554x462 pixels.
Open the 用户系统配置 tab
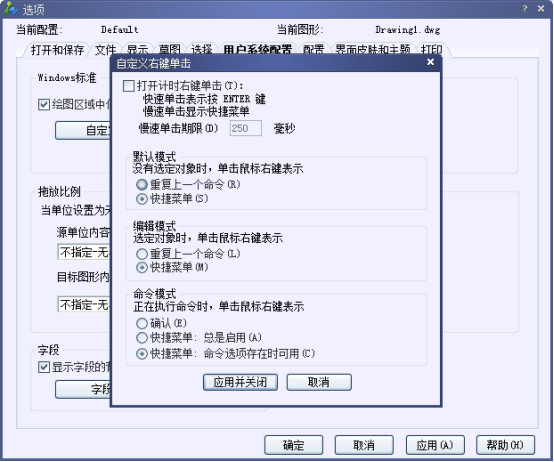tap(258, 49)
